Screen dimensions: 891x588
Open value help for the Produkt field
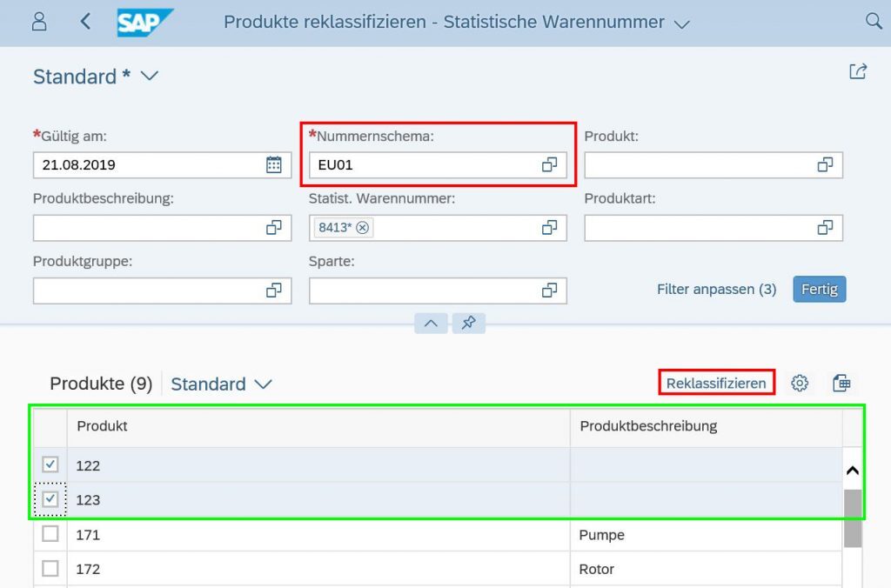pyautogui.click(x=824, y=164)
